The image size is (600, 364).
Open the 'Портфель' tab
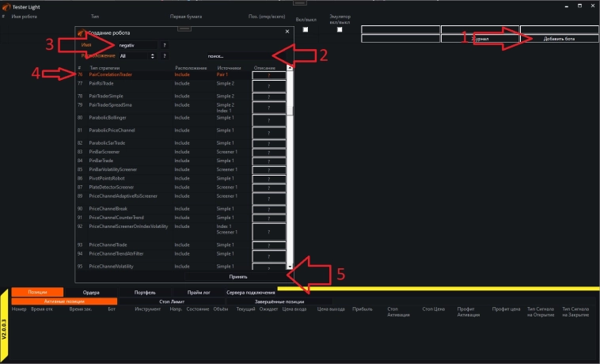pos(145,292)
